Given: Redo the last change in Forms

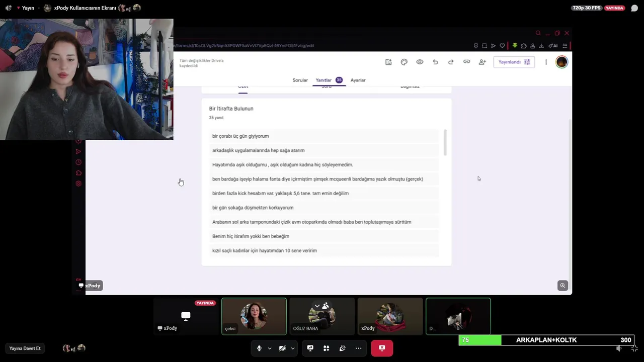Looking at the screenshot, I should point(451,62).
